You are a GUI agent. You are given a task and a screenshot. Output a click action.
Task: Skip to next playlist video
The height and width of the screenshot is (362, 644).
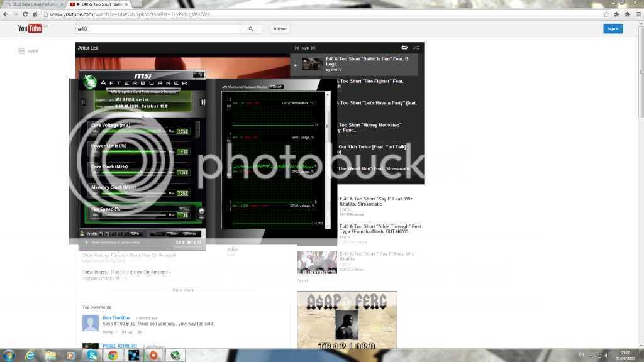tap(313, 48)
